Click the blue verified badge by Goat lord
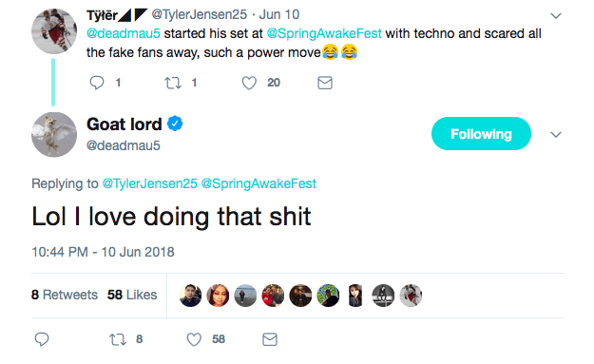This screenshot has height=364, width=594. click(x=175, y=124)
